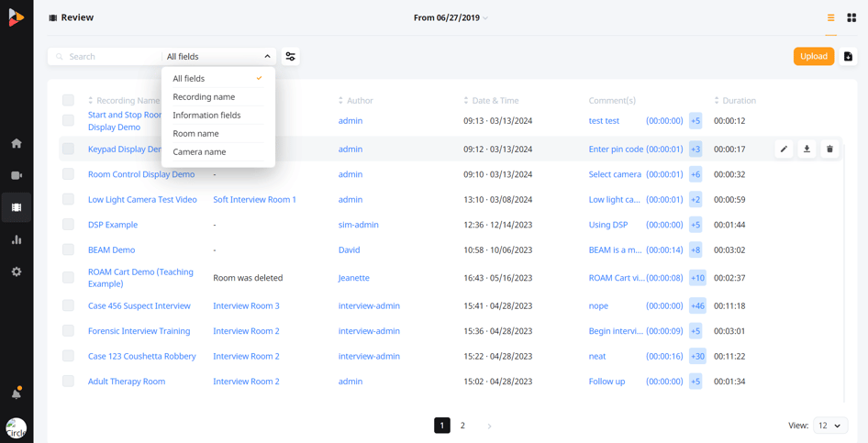The height and width of the screenshot is (443, 868).
Task: Toggle the select-all checkbox in header
Action: tap(68, 100)
